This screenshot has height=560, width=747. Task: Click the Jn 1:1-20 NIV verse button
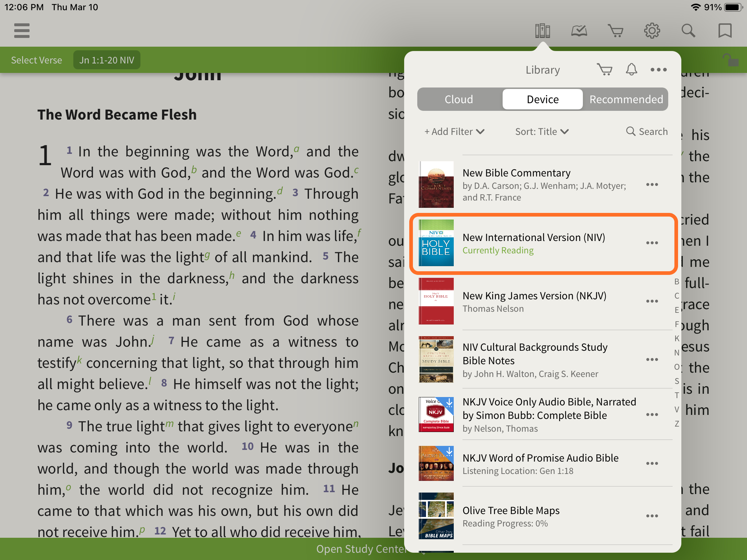[107, 60]
